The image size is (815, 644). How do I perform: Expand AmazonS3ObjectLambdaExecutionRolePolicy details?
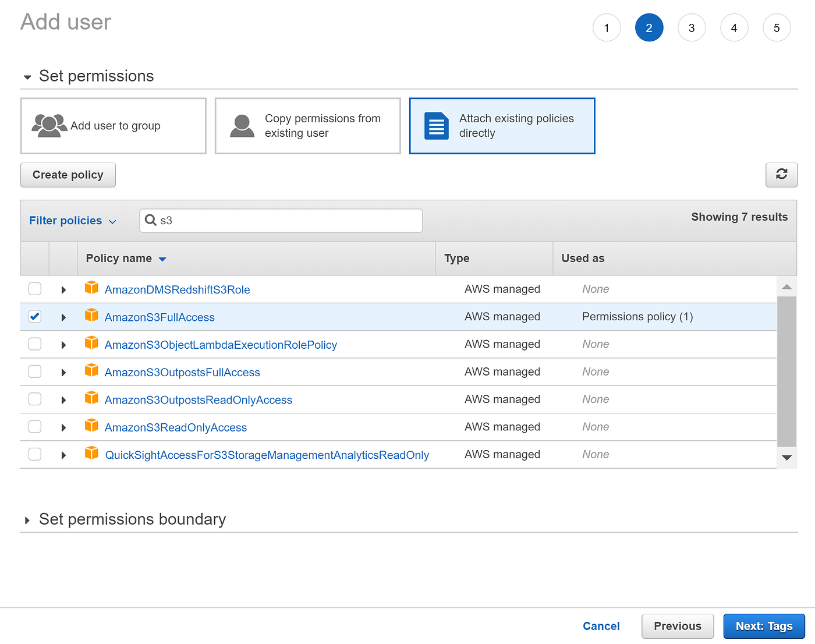point(63,344)
